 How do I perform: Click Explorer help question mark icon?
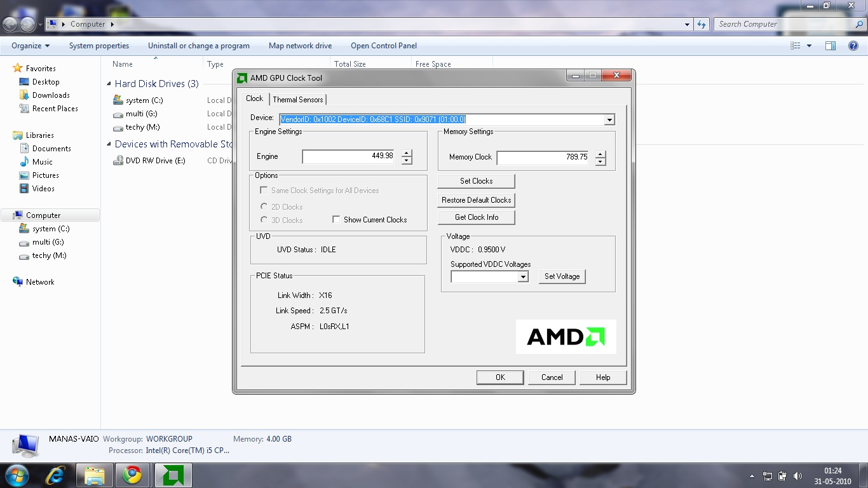853,46
